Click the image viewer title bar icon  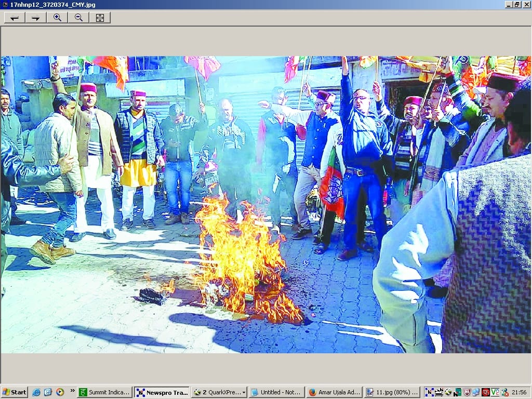click(5, 5)
